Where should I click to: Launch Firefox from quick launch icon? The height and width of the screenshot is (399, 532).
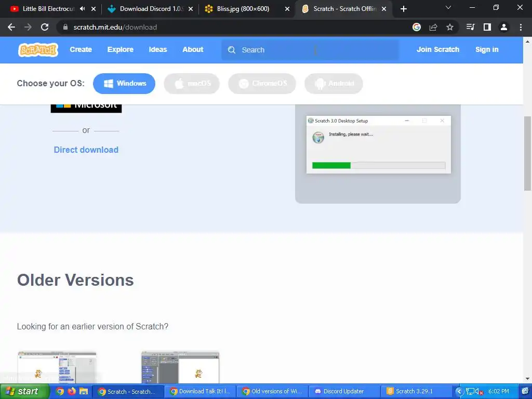72,391
